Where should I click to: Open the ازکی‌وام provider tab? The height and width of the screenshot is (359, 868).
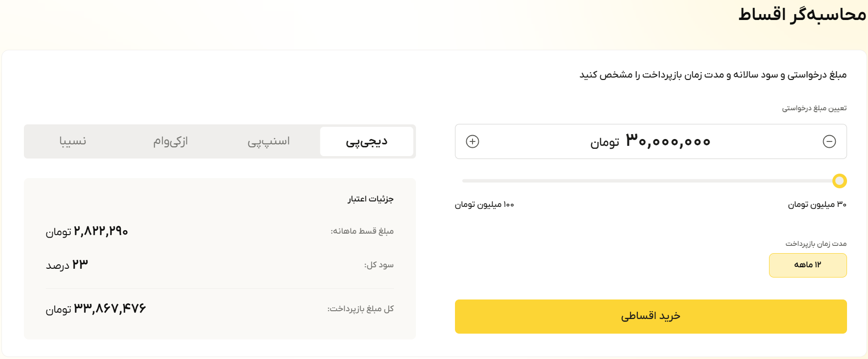click(x=170, y=141)
